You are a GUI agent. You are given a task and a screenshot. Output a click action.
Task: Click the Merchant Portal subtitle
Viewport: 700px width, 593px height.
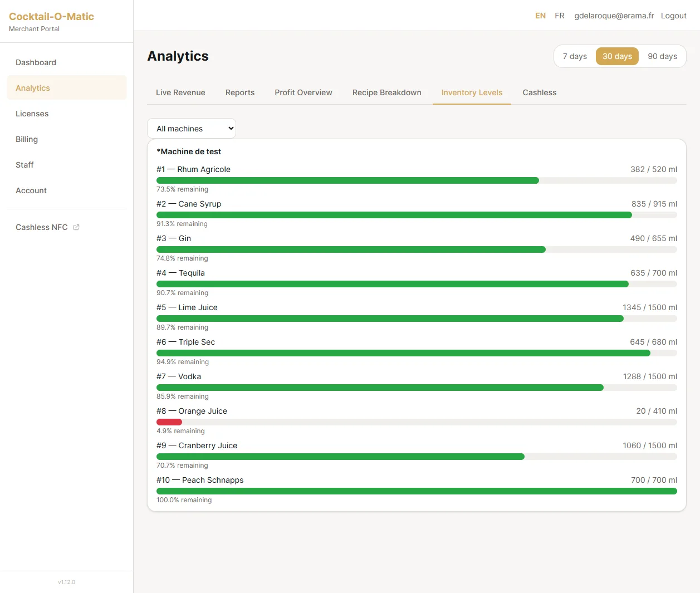click(34, 29)
